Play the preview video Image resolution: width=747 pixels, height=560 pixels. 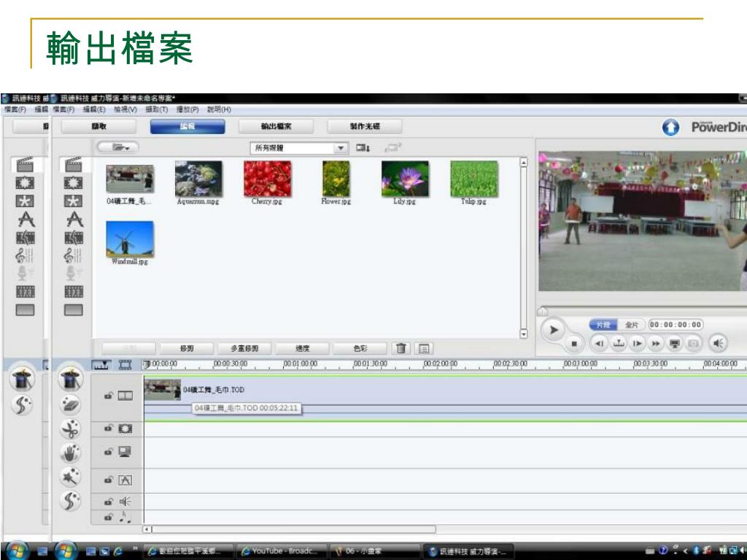click(x=553, y=330)
